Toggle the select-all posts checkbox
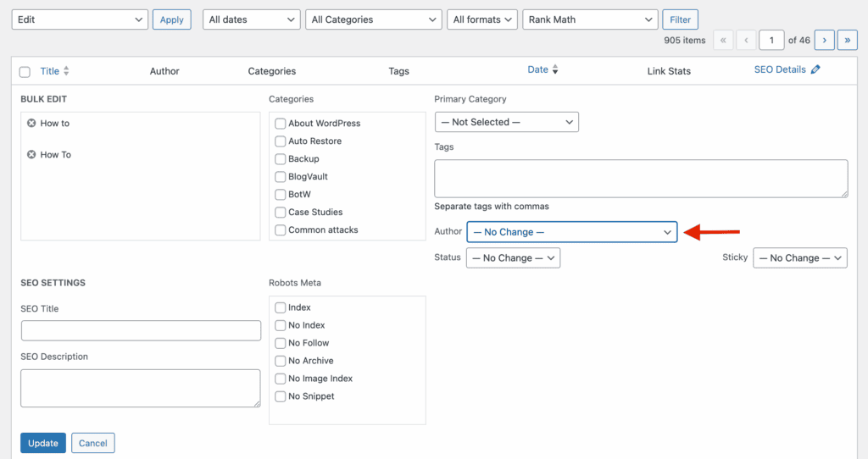Viewport: 868px width, 459px height. (25, 72)
